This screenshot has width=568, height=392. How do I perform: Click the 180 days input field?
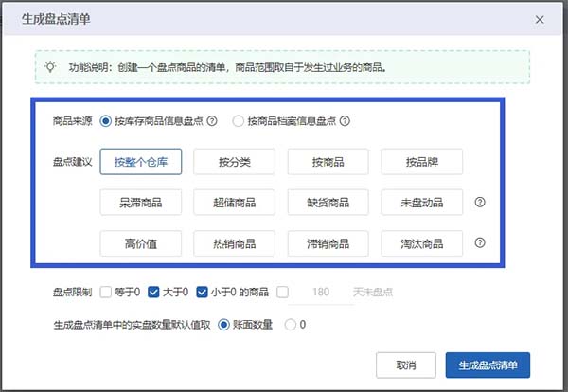pos(319,292)
